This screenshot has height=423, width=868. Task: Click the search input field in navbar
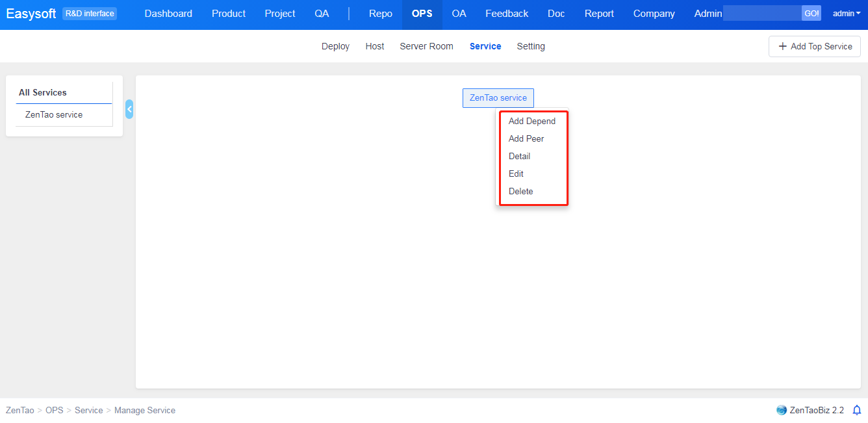761,14
